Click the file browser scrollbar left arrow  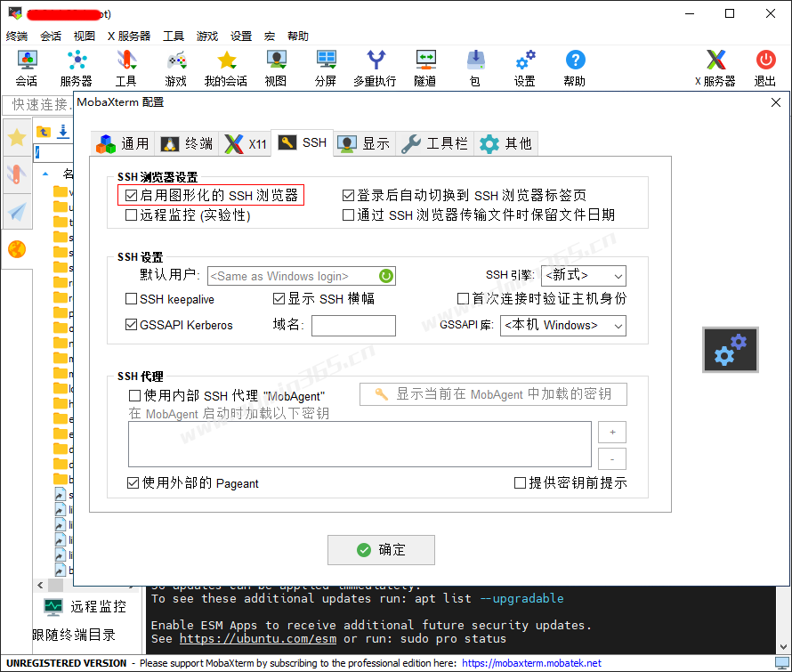[40, 585]
